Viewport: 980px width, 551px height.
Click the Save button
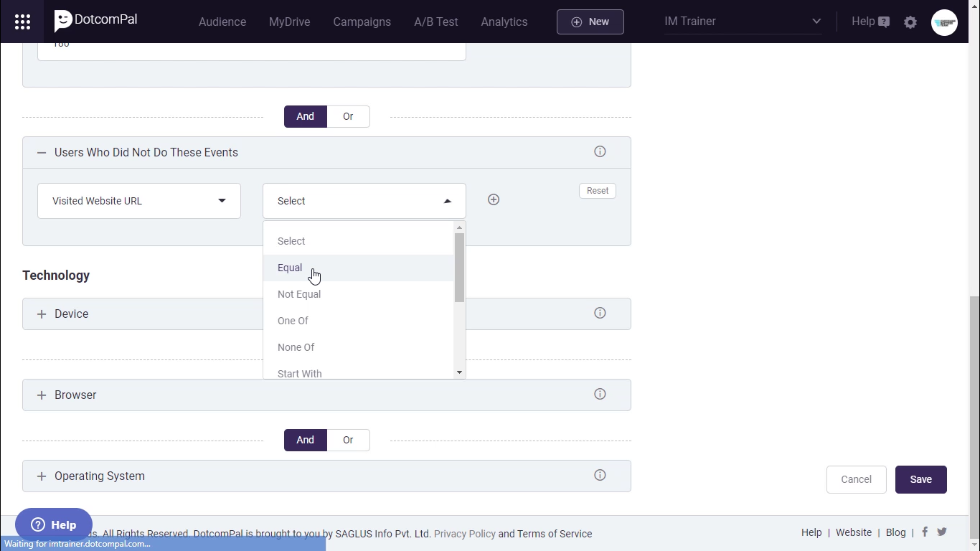[x=920, y=480]
